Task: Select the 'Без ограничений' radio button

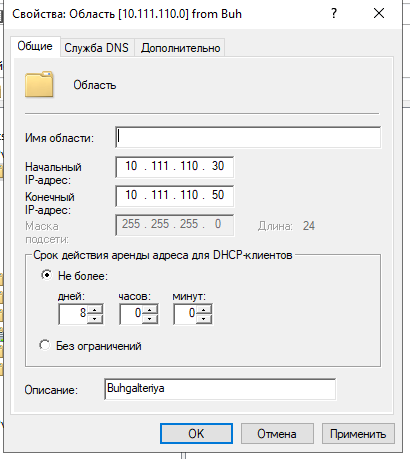Action: click(x=45, y=345)
